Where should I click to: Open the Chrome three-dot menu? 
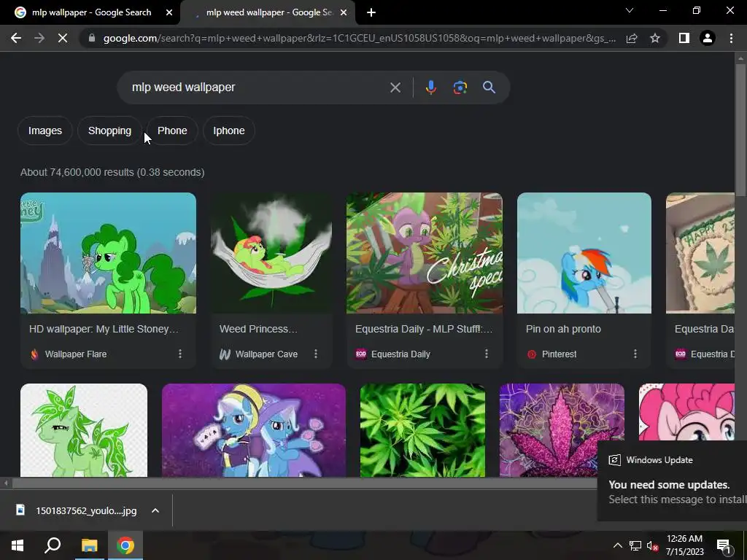pos(731,38)
